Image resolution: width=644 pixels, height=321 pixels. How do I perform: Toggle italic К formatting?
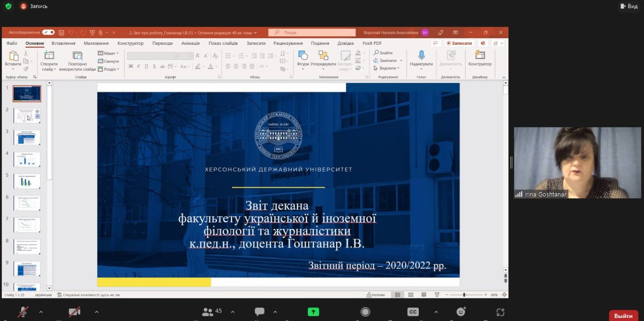pos(139,66)
